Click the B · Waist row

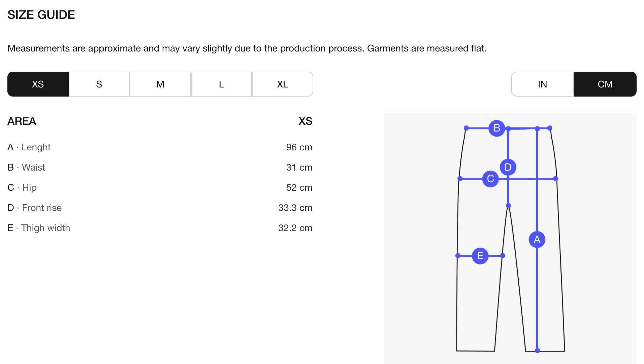click(x=27, y=168)
